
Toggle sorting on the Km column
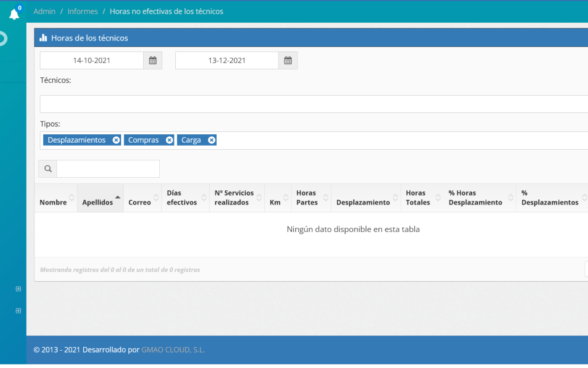[x=285, y=197]
